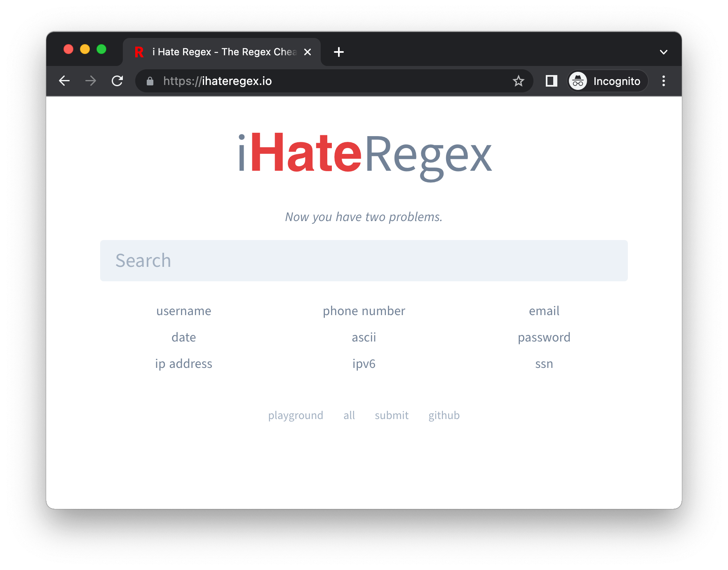Screen dimensions: 728x570
Task: Reload the current page
Action: tap(117, 81)
